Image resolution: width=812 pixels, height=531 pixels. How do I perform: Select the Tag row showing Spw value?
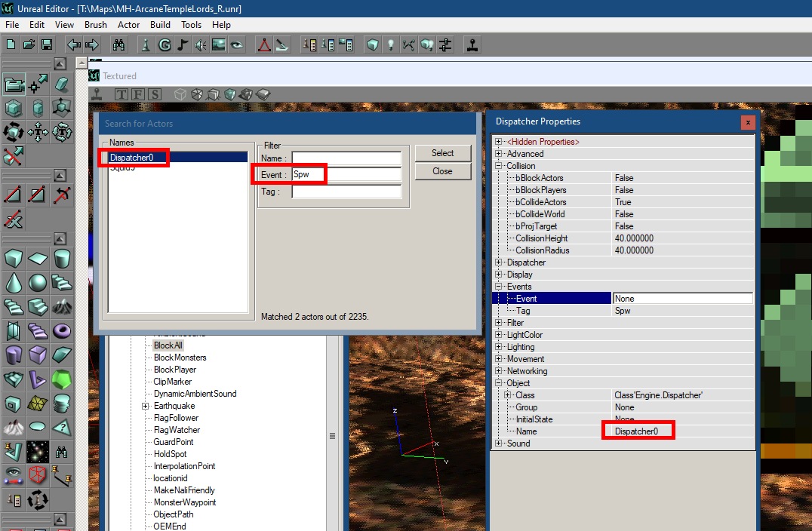coord(552,310)
